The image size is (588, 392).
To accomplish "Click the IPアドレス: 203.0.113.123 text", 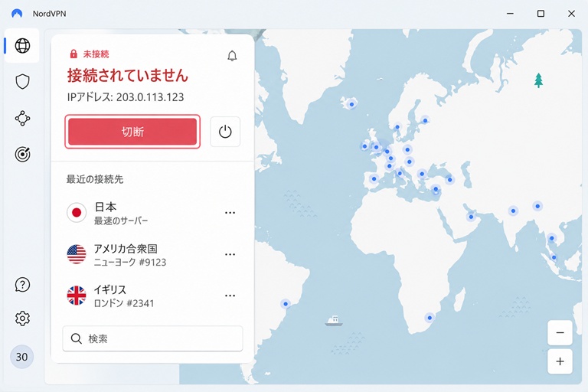I will pos(126,97).
